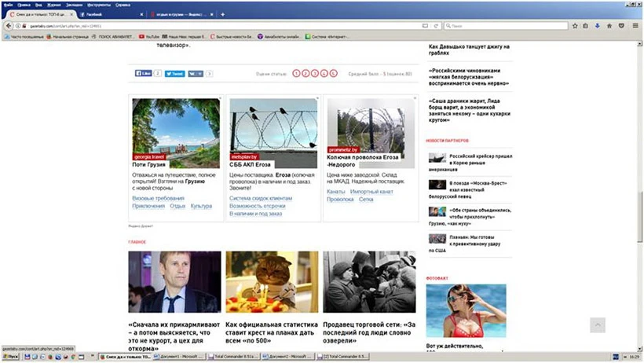Image resolution: width=644 pixels, height=363 pixels.
Task: Click the Facebook Like button
Action: pyautogui.click(x=144, y=73)
